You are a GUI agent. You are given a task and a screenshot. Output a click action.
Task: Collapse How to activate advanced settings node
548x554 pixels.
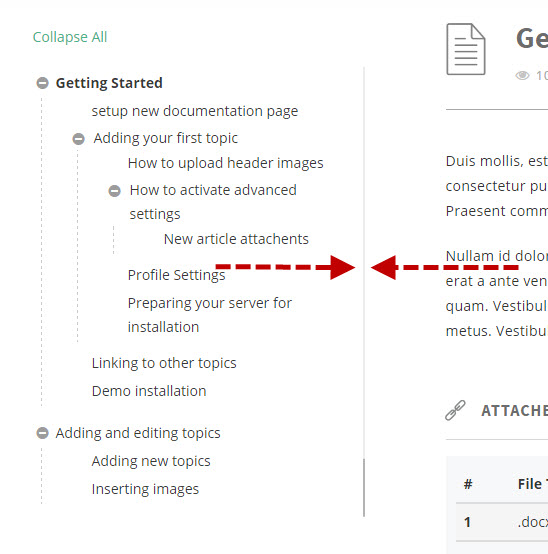[x=114, y=191]
